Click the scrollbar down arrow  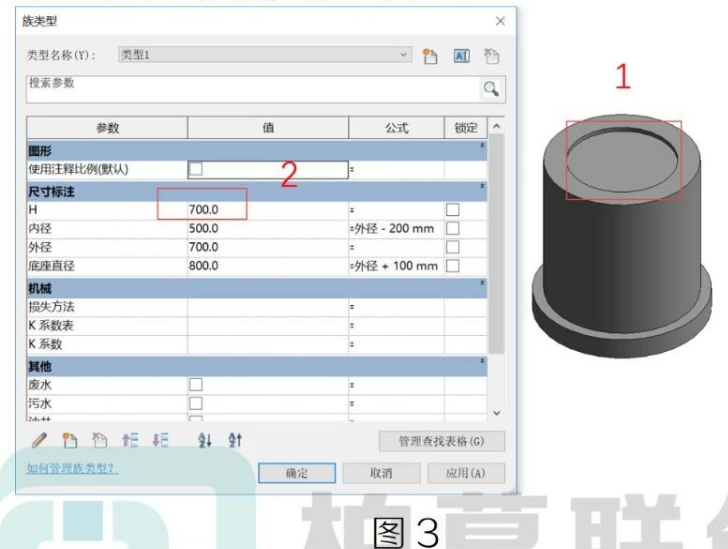pos(496,413)
